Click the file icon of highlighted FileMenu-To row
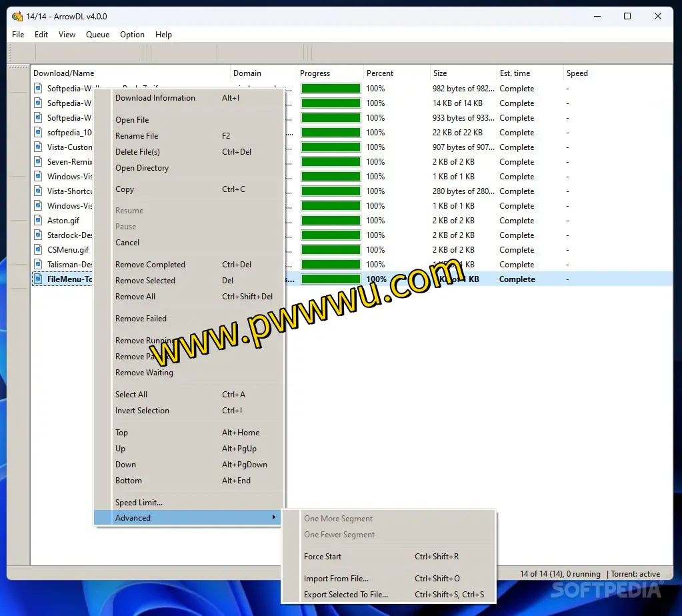Viewport: 682px width, 616px height. pyautogui.click(x=39, y=279)
